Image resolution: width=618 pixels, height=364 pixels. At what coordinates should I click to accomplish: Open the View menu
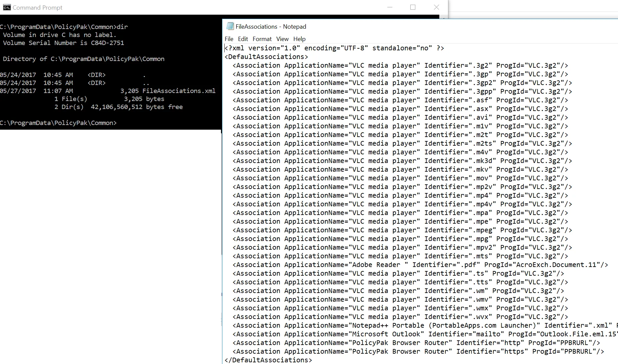pyautogui.click(x=282, y=39)
